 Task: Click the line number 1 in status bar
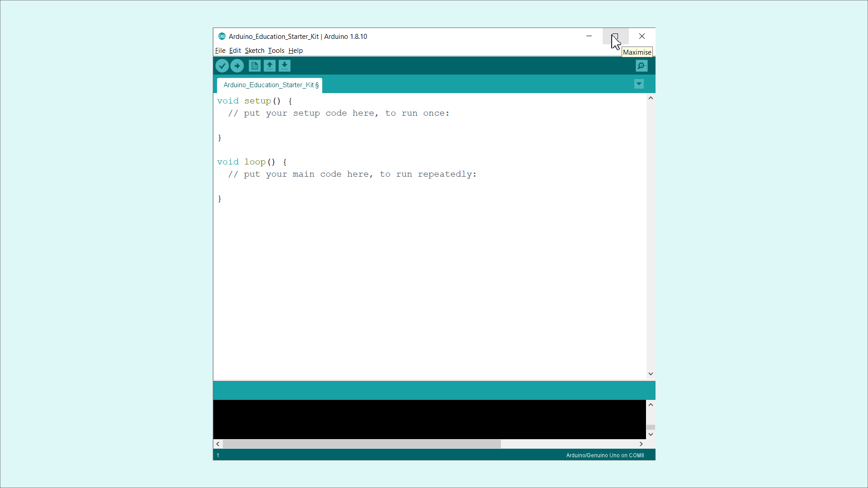(218, 455)
